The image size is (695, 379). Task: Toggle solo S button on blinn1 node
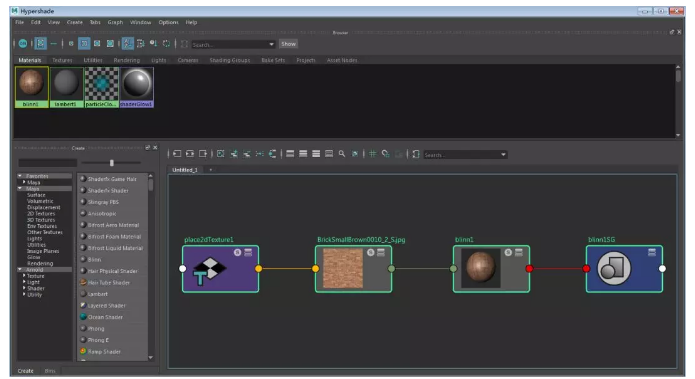click(x=508, y=252)
